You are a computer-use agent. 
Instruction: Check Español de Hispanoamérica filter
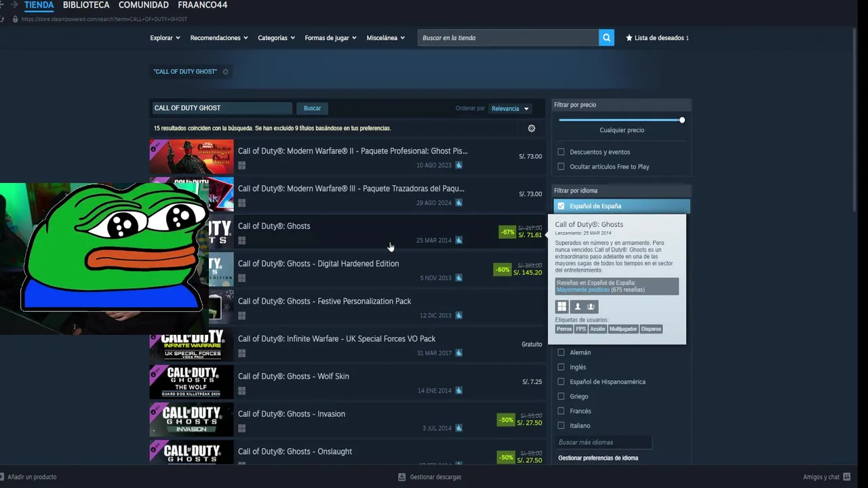561,382
